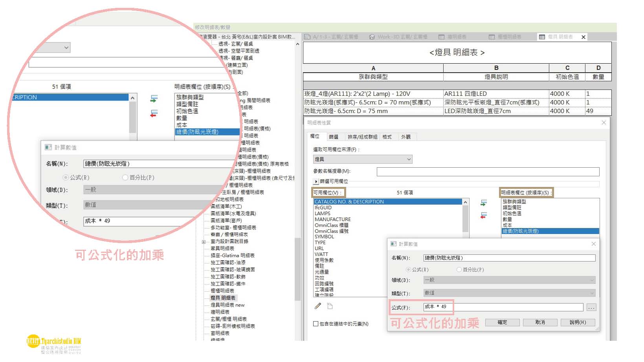Select the 公式(R) radio button
The width and height of the screenshot is (644, 362).
click(x=408, y=269)
